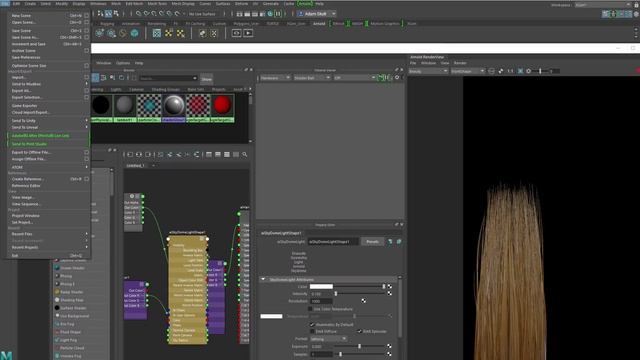Screen dimensions: 640x360
Task: Open options box for Import
Action: coord(86,77)
